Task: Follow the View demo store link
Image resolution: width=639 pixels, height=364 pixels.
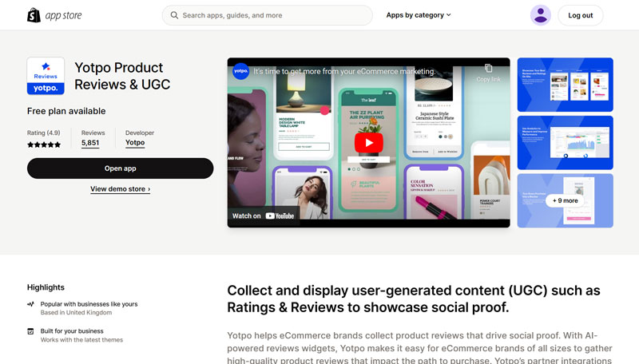Action: pyautogui.click(x=121, y=189)
